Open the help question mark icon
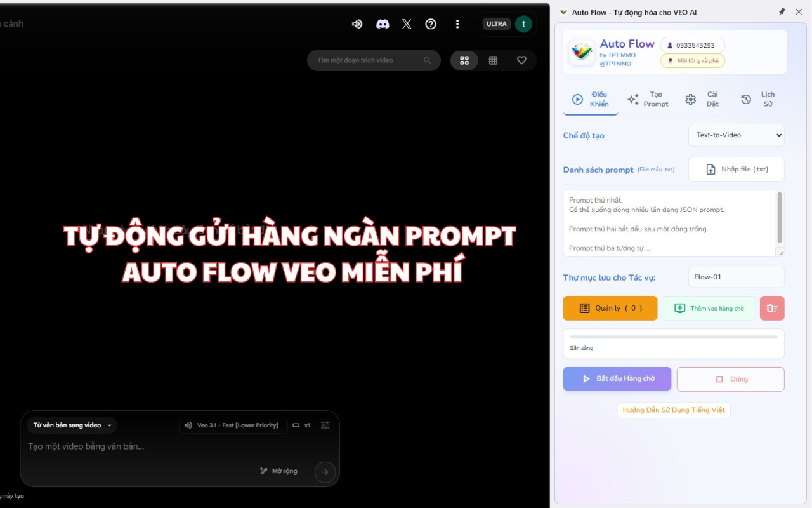This screenshot has height=508, width=812. (431, 24)
